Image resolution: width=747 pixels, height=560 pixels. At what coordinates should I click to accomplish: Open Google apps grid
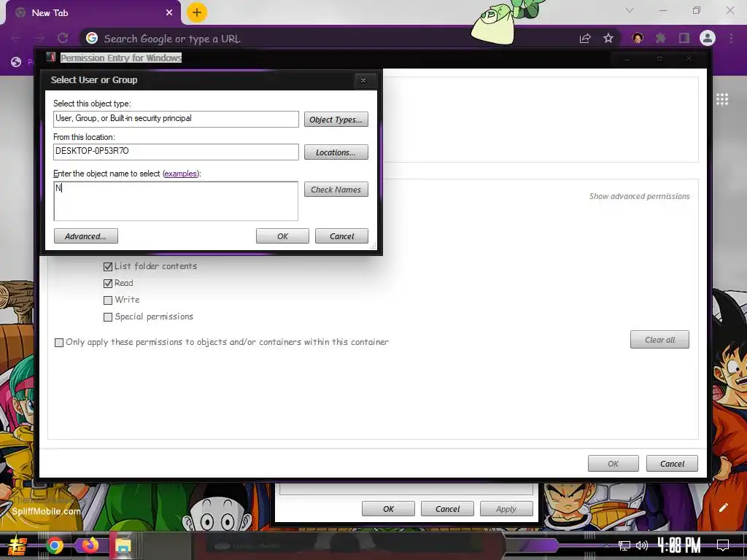[722, 99]
